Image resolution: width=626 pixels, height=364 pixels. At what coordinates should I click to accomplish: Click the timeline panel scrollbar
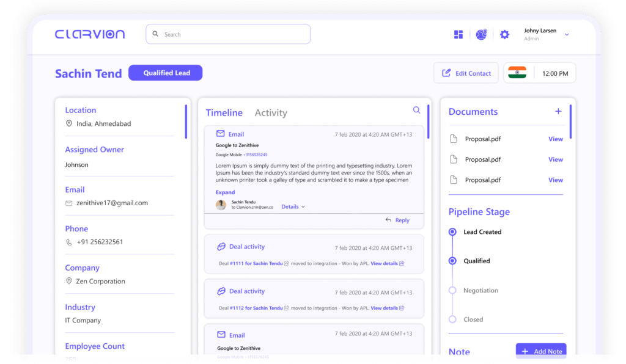[x=428, y=121]
